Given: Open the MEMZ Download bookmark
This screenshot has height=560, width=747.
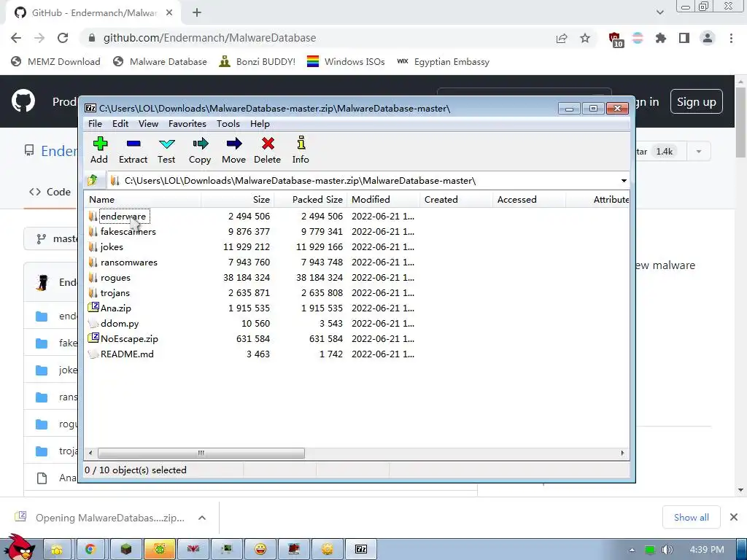Looking at the screenshot, I should 55,61.
